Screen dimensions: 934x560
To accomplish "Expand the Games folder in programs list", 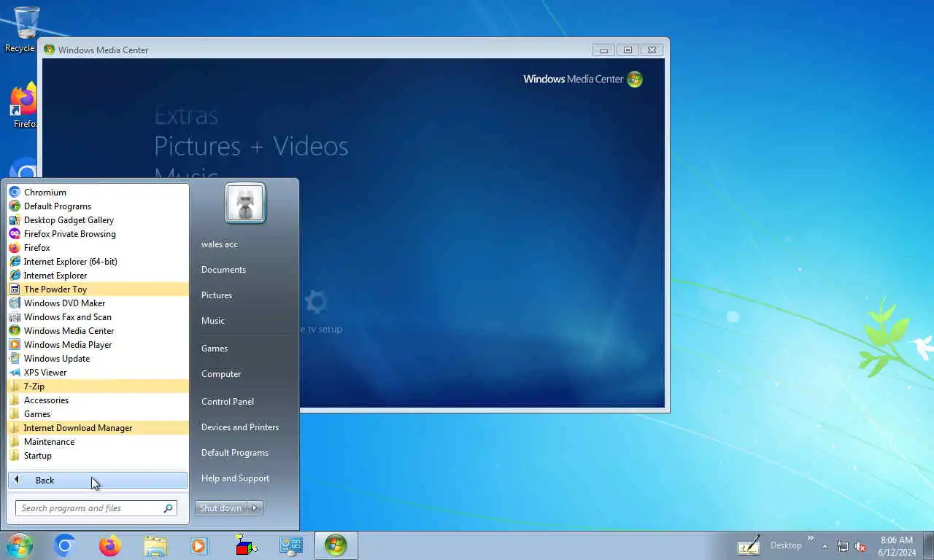I will click(x=98, y=414).
